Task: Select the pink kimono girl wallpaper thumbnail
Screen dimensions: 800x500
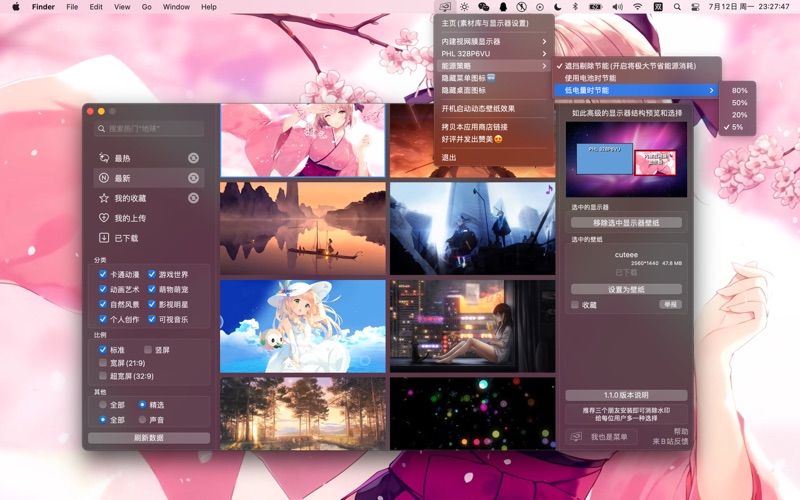Action: (302, 140)
